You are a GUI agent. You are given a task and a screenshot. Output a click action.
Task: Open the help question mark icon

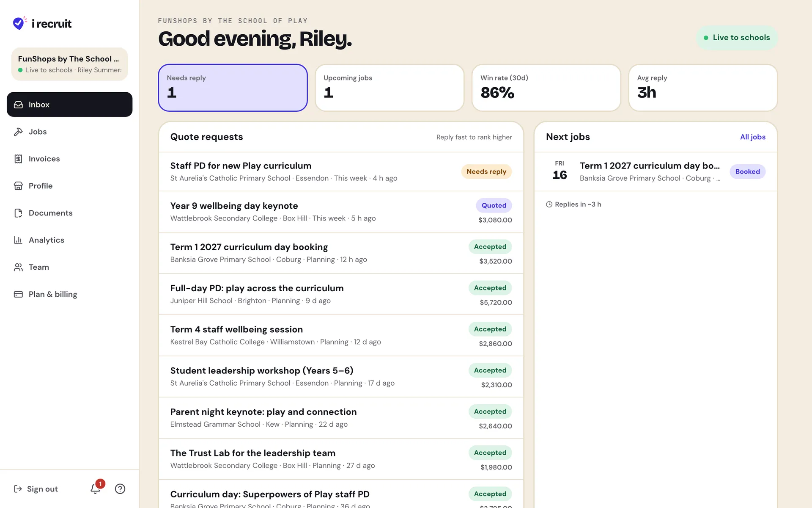pos(120,489)
